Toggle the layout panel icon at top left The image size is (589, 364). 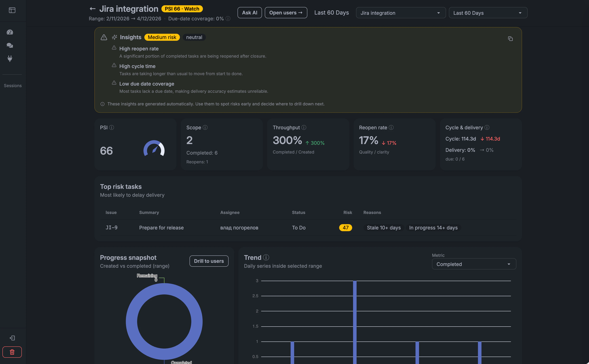[12, 10]
